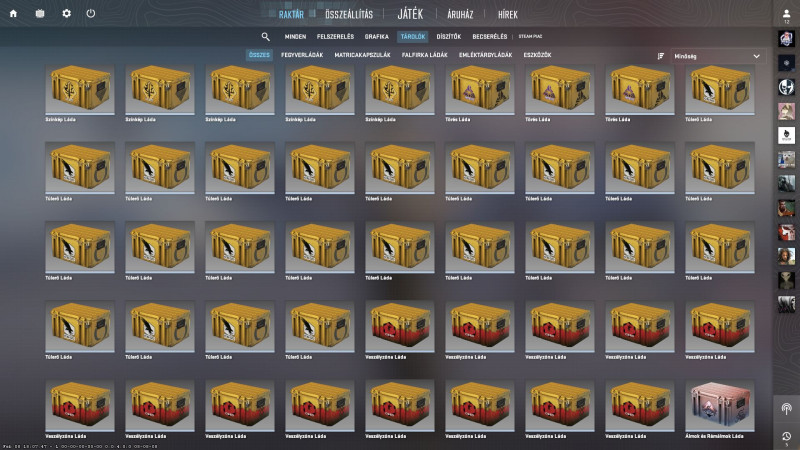This screenshot has height=450, width=800.
Task: Click the pink anime friend avatar
Action: pyautogui.click(x=786, y=111)
